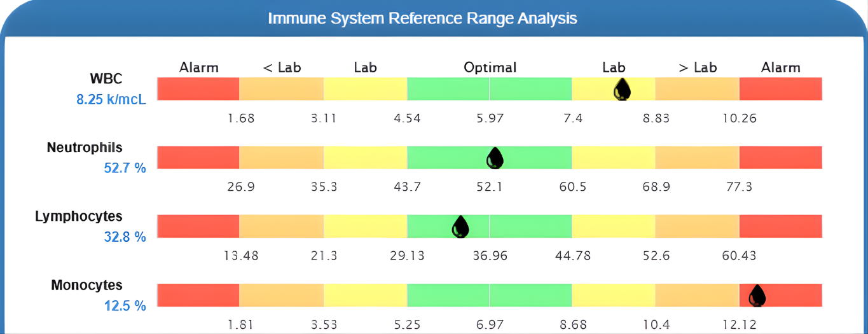Click the Monocytes row label

pos(86,285)
